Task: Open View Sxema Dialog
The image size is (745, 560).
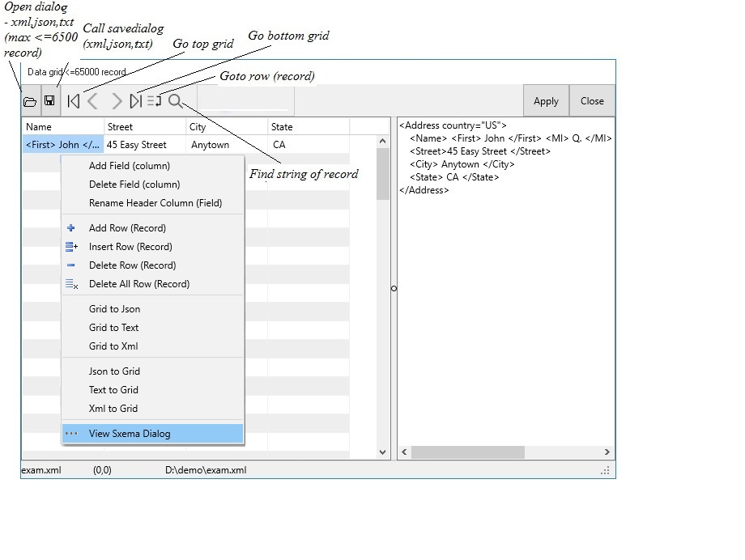Action: pos(130,434)
